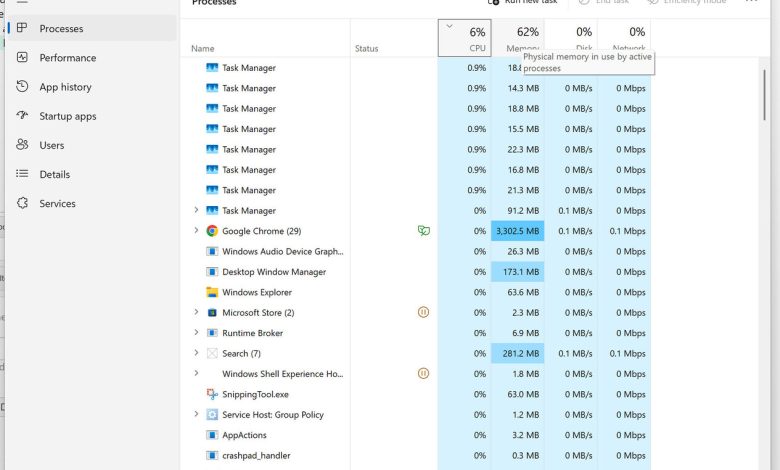780x470 pixels.
Task: Click the Startup apps icon in sidebar
Action: pyautogui.click(x=22, y=116)
